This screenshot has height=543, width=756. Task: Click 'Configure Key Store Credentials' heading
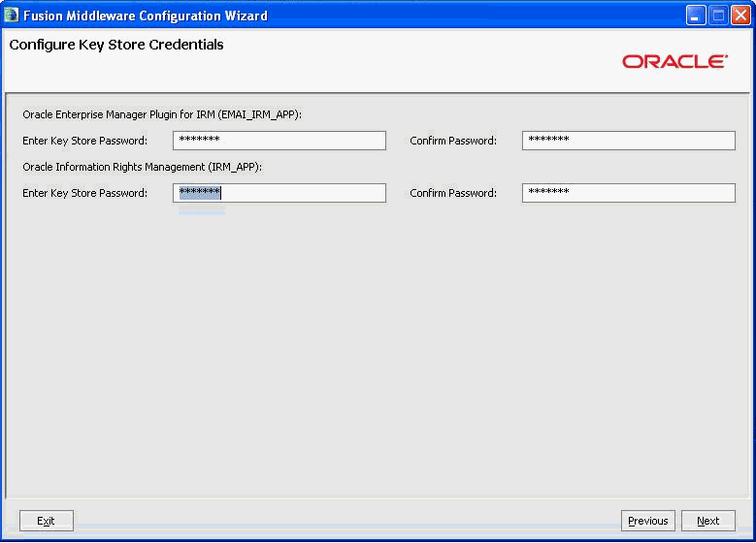pos(116,45)
